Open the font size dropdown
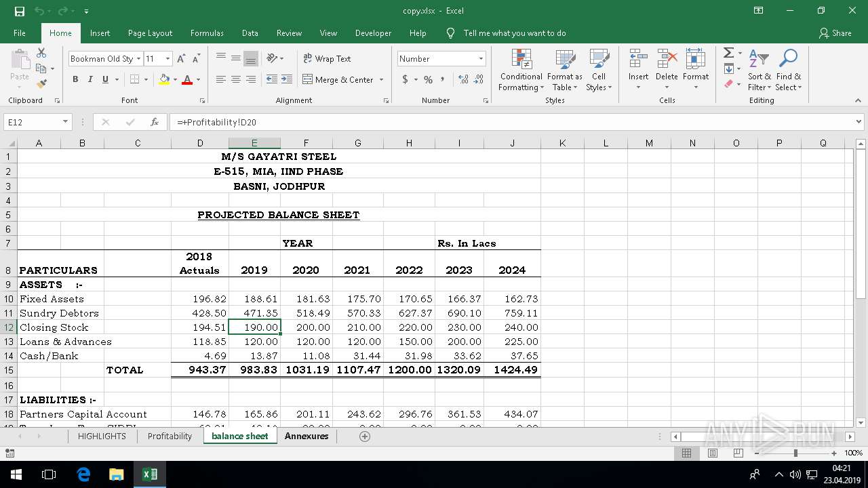The image size is (868, 488). point(167,59)
